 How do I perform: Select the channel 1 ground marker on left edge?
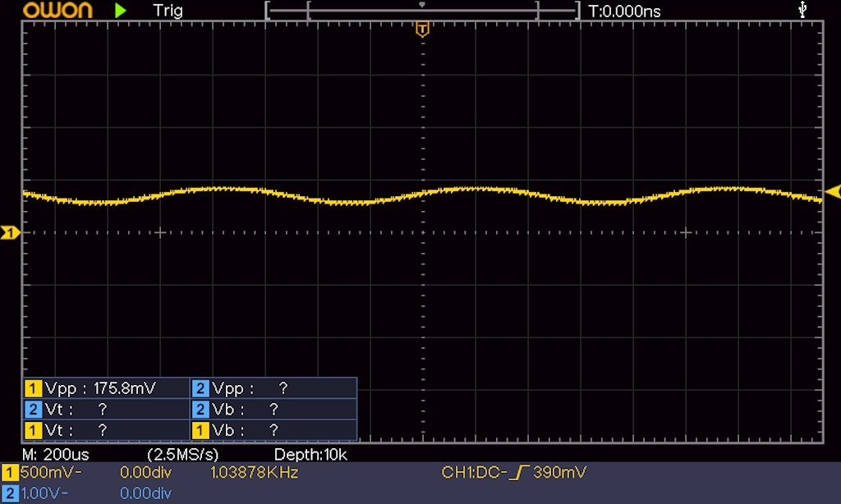[9, 234]
